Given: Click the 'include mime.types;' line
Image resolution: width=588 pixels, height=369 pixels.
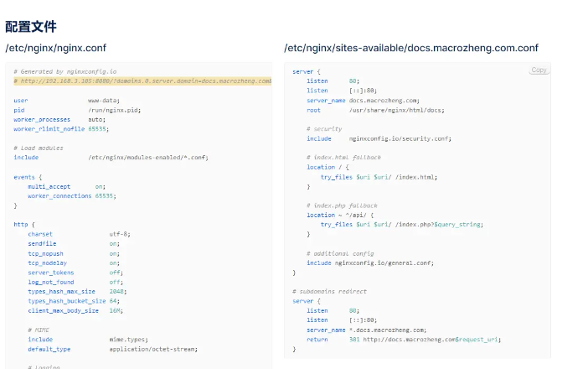Looking at the screenshot, I should pyautogui.click(x=88, y=340).
